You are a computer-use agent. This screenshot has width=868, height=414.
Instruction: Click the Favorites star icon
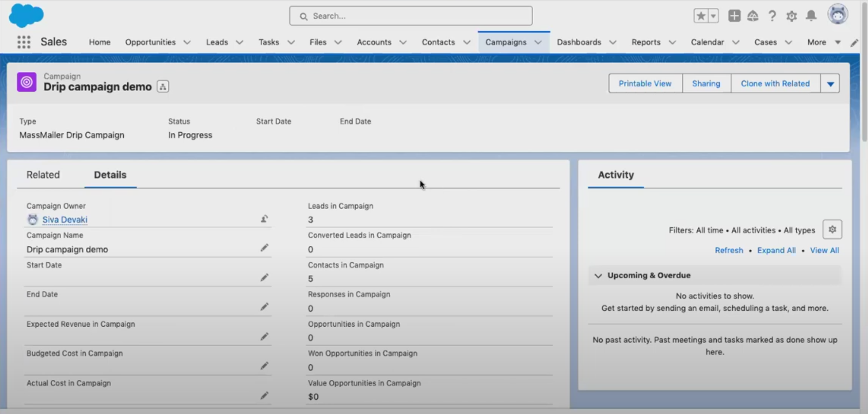701,16
